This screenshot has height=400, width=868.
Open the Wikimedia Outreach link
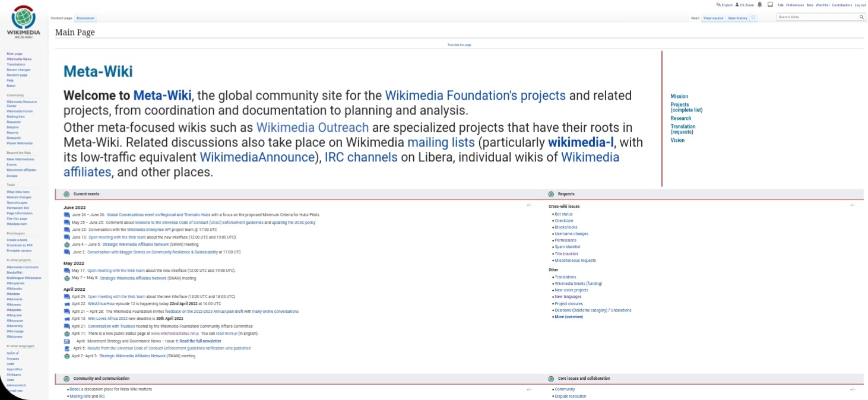pyautogui.click(x=312, y=128)
